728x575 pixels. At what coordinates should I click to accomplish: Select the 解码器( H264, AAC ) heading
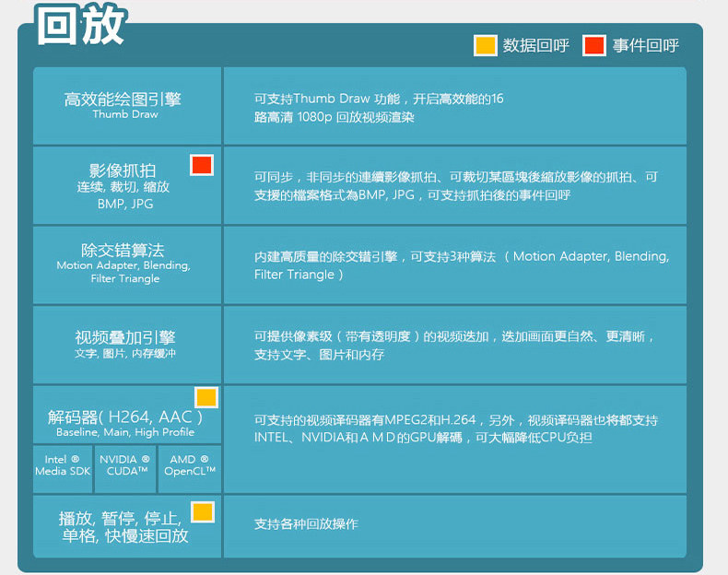coord(125,417)
